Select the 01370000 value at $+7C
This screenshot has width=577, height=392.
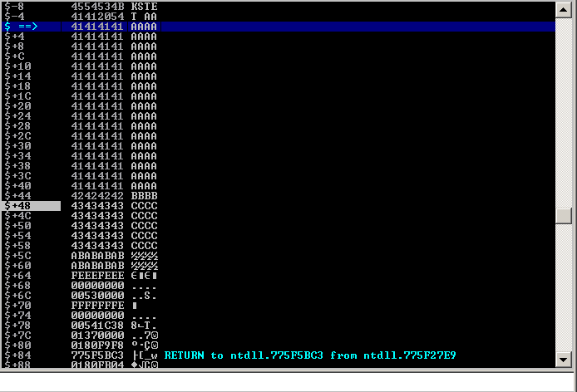click(97, 335)
